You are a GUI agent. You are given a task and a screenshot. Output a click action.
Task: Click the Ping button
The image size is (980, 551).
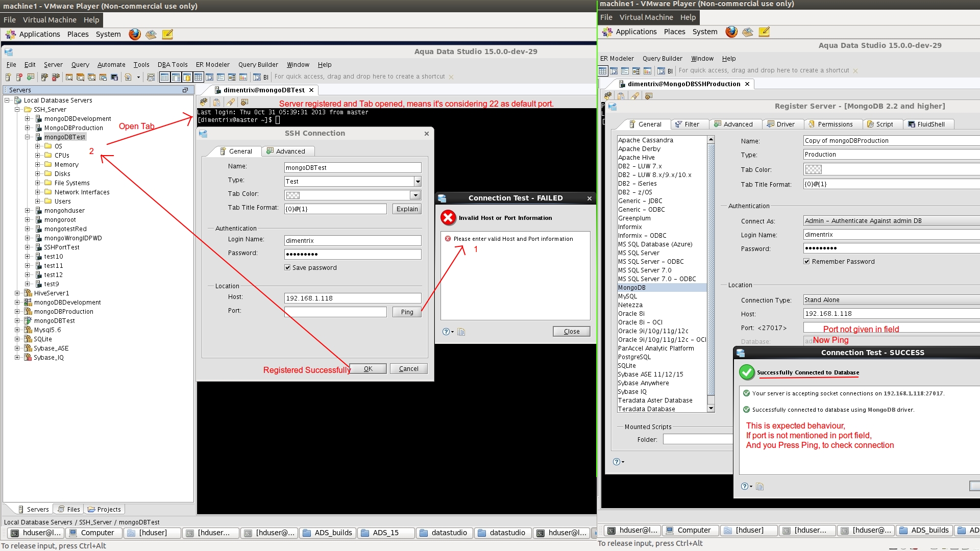(407, 312)
